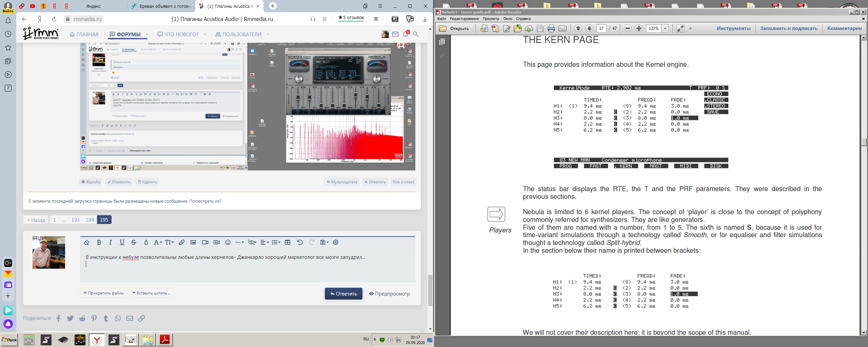868x347 pixels.
Task: Open the Комментарии pane in Adobe Reader
Action: click(844, 28)
